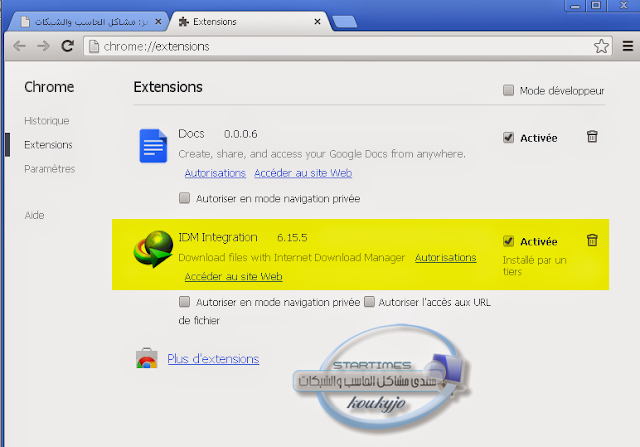Screen dimensions: 640x447
Task: Click the Installé par un tiers note
Action: (x=534, y=266)
